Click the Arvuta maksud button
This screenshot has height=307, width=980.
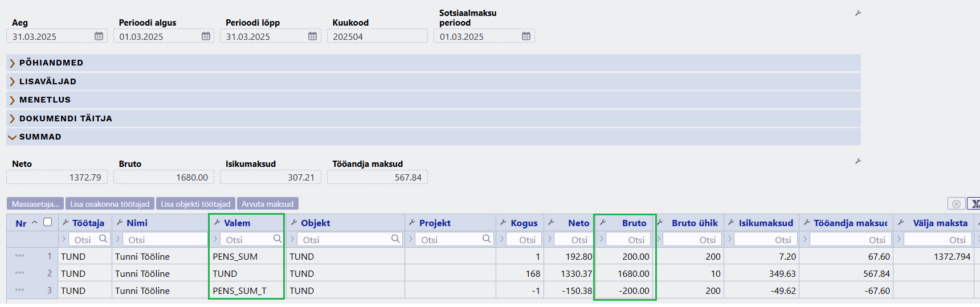tap(268, 204)
